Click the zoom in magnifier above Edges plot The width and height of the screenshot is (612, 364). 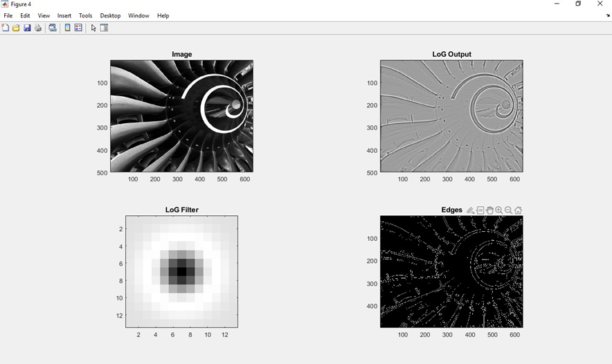[499, 210]
